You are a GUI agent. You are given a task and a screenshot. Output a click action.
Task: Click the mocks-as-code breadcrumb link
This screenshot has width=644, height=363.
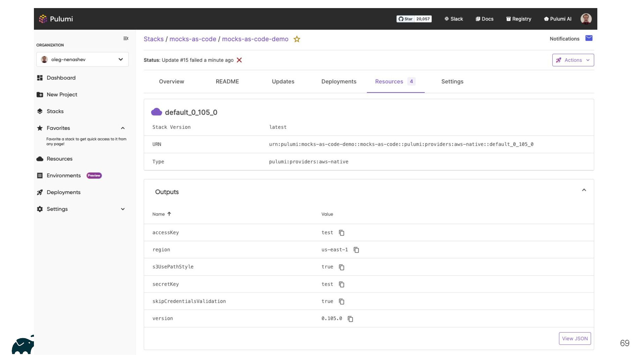(193, 39)
